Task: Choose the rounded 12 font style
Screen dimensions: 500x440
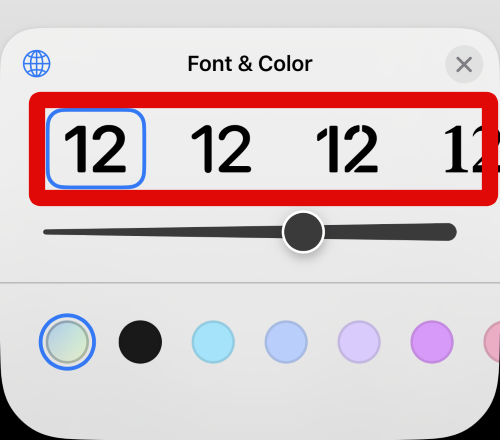Action: (221, 149)
